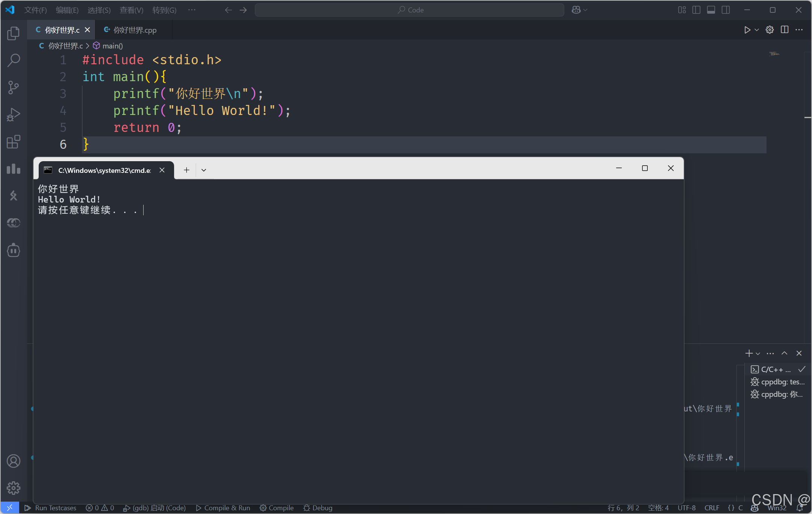
Task: Split the editor to the right
Action: pos(785,30)
